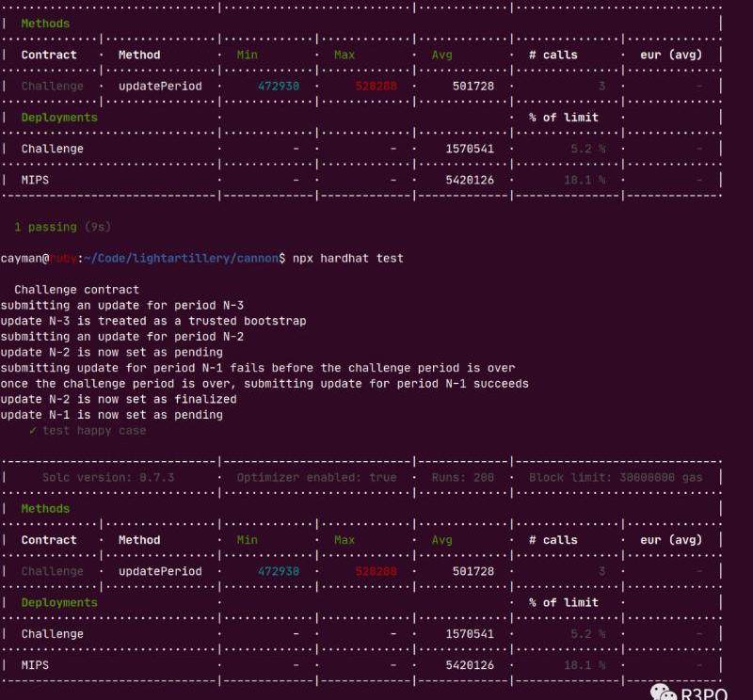The height and width of the screenshot is (700, 753).
Task: Click 'submitting an update for period N-3' line
Action: point(121,305)
